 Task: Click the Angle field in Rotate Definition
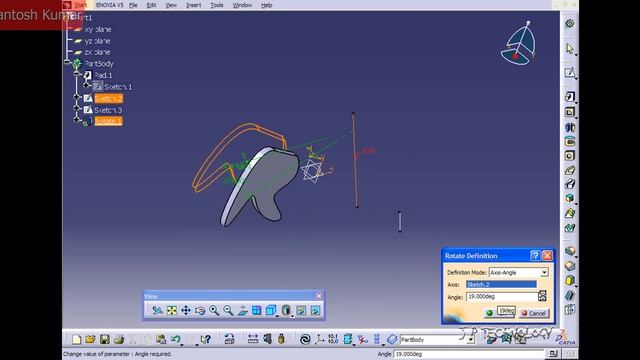(x=502, y=297)
